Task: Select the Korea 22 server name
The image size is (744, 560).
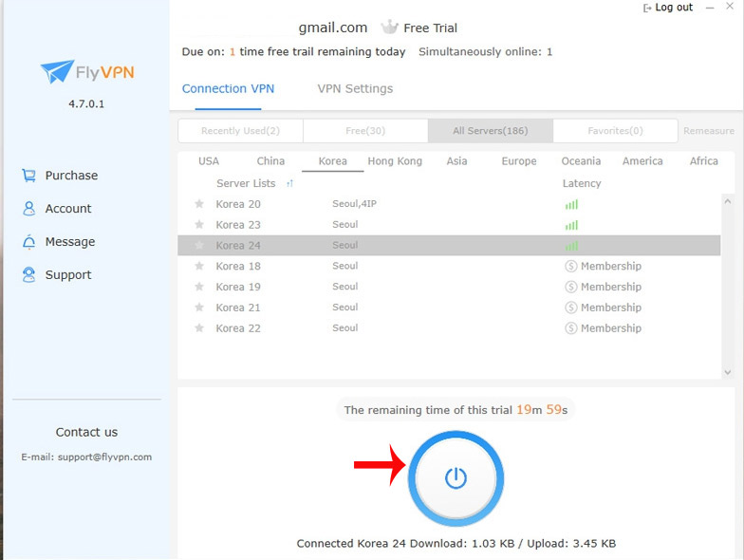Action: 238,328
